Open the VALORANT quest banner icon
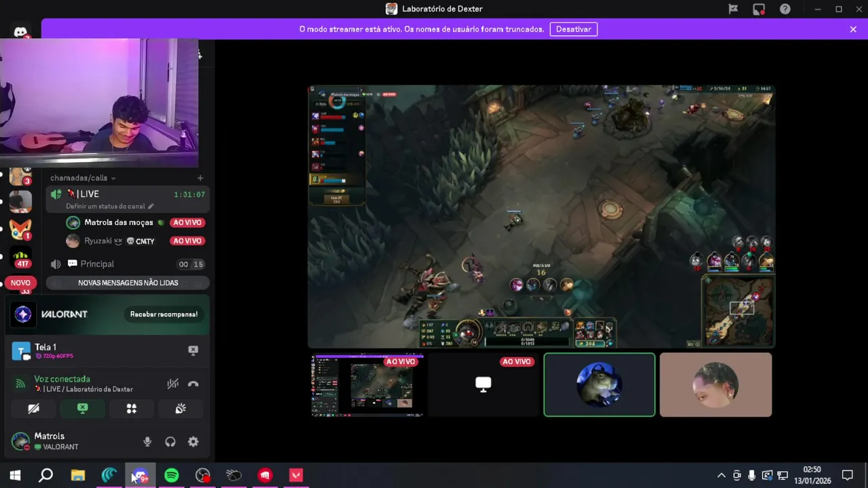 [x=23, y=314]
